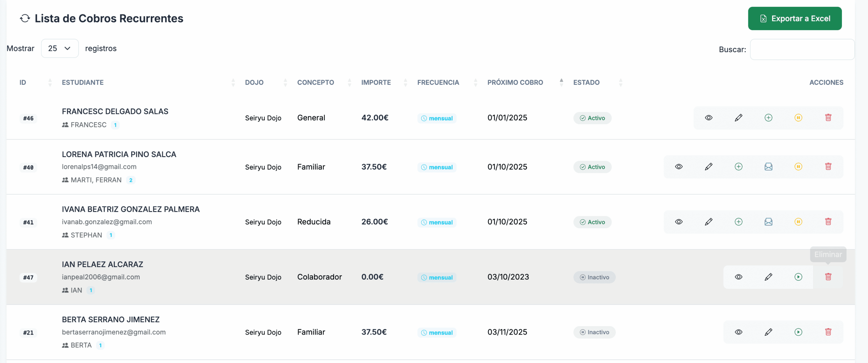The width and height of the screenshot is (868, 363).
Task: Click the Activo badge for charge #40
Action: click(592, 167)
